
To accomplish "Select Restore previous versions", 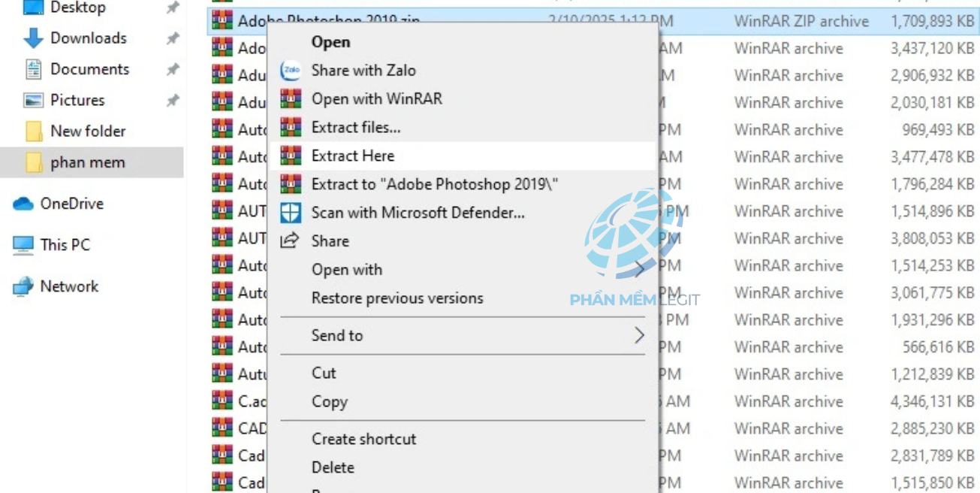I will [397, 298].
